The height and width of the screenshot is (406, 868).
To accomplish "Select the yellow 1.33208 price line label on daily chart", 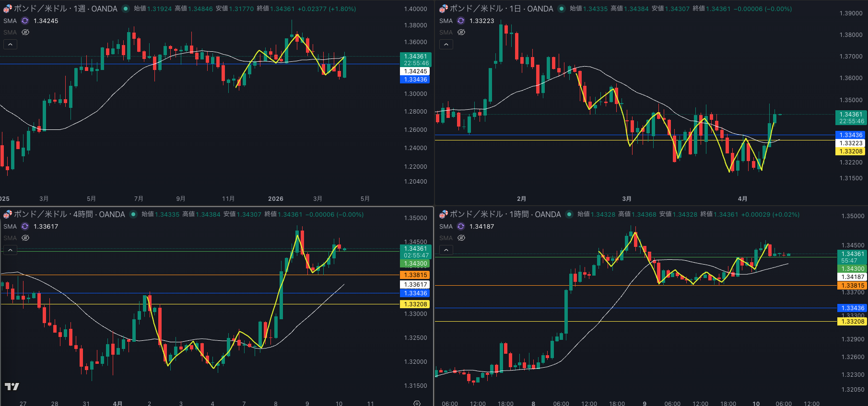I will coord(851,151).
